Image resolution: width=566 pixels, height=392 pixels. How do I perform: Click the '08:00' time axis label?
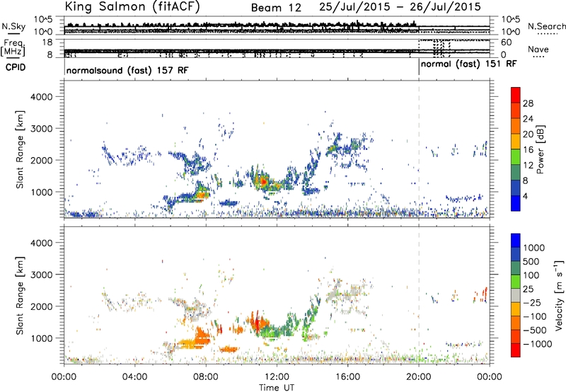[x=206, y=377]
